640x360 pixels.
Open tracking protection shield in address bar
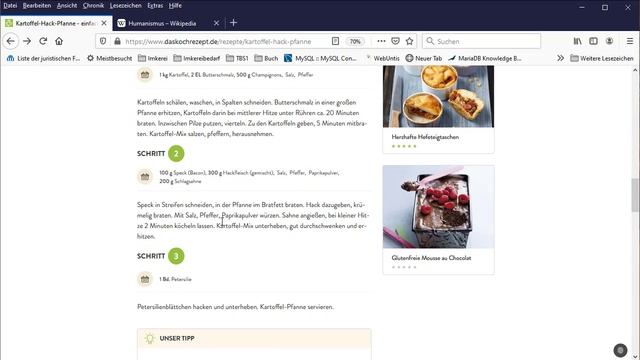[x=103, y=41]
